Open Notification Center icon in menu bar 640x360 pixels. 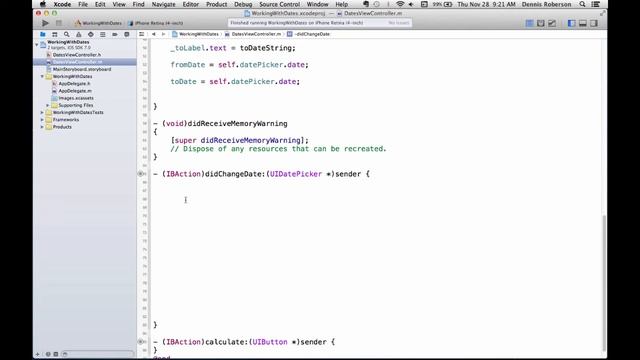pos(596,4)
